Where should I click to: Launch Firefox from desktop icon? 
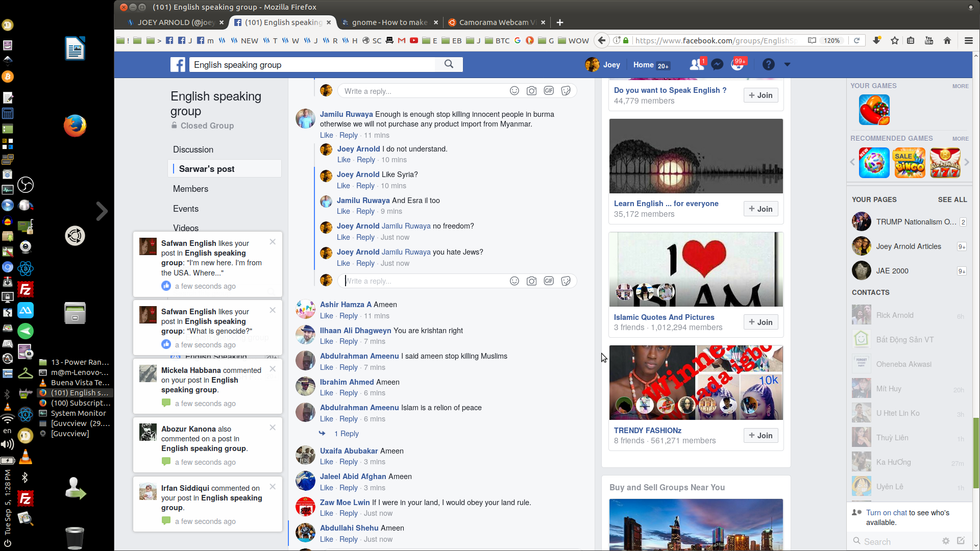click(x=75, y=126)
